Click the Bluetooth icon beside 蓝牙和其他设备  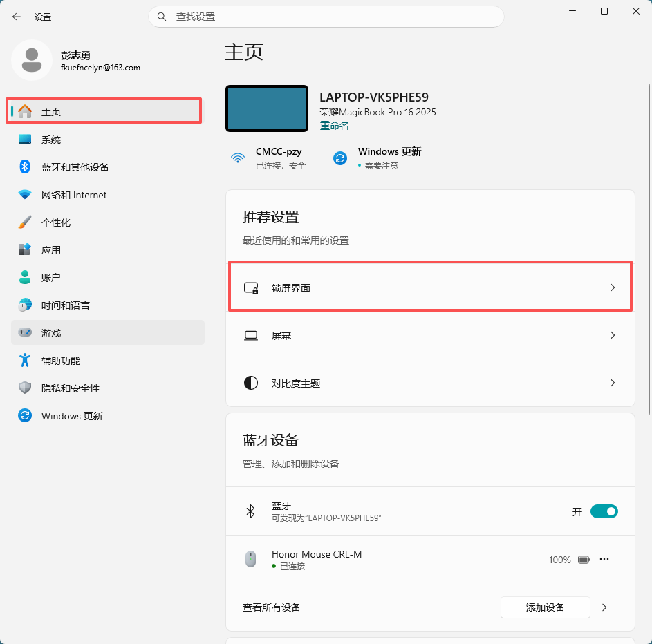coord(25,167)
